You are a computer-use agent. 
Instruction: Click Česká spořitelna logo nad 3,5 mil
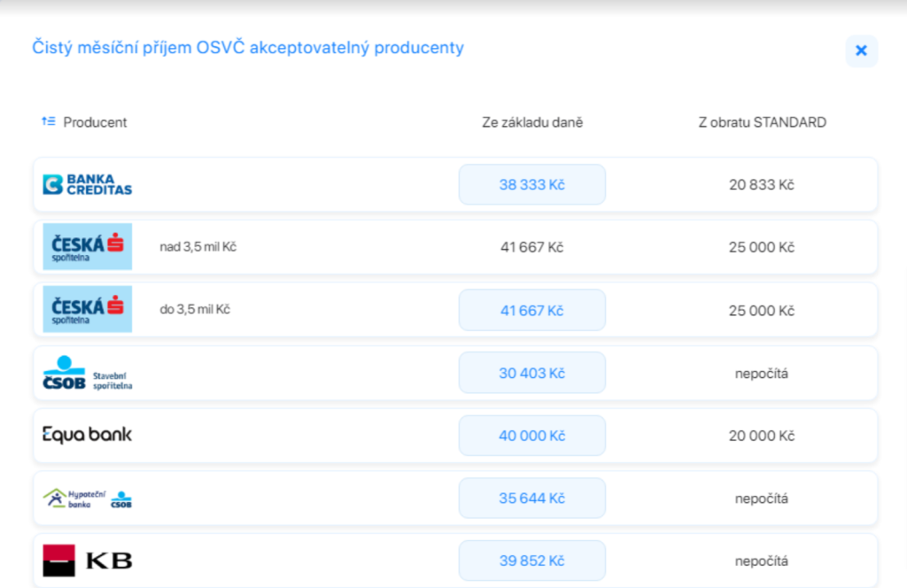tap(88, 247)
